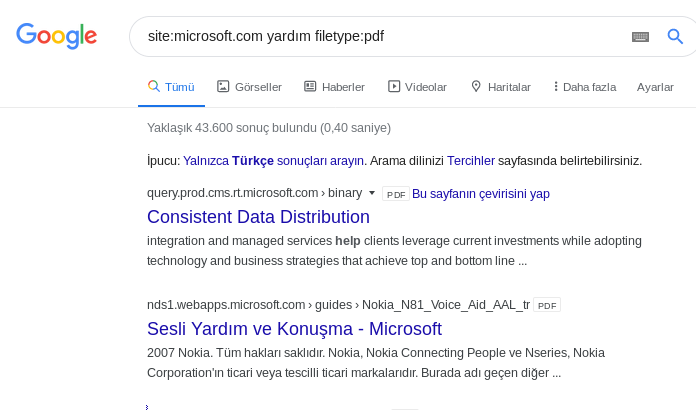Select the Videolar play icon
This screenshot has height=410, width=696.
coord(394,87)
